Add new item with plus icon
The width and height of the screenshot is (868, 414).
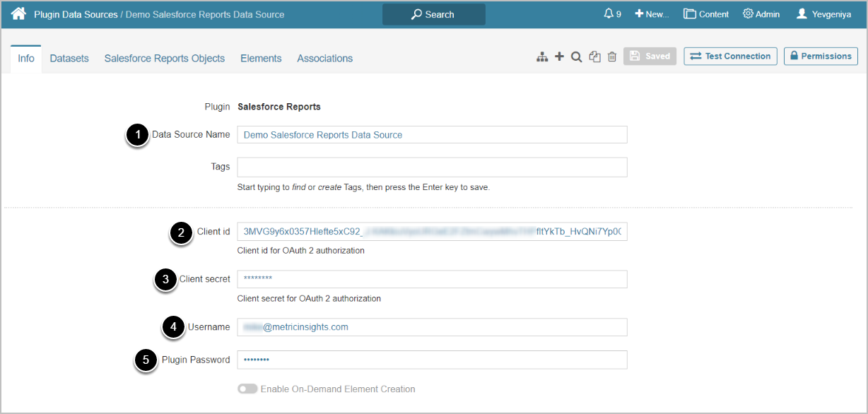(x=559, y=57)
